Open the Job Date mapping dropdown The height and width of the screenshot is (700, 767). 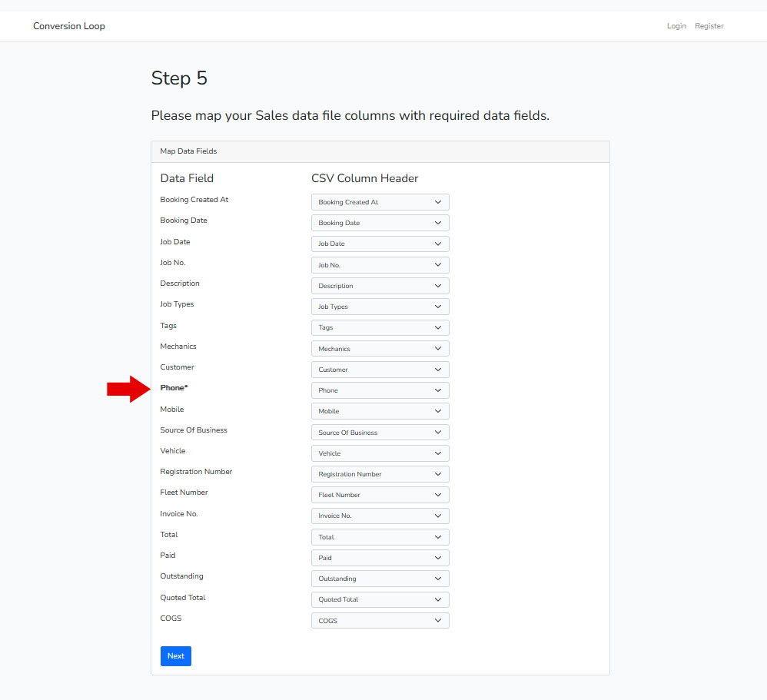tap(380, 244)
